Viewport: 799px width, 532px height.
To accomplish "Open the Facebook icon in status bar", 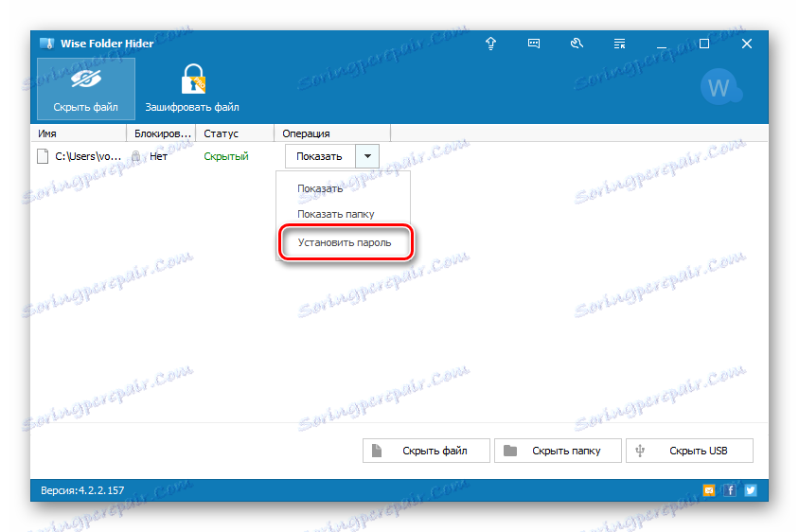I will [x=730, y=490].
